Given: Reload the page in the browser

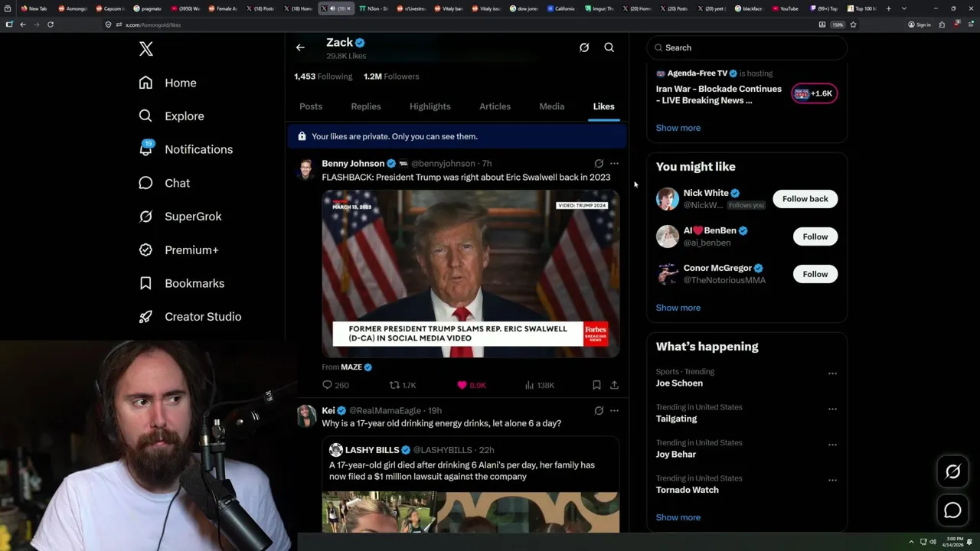Looking at the screenshot, I should click(x=51, y=24).
